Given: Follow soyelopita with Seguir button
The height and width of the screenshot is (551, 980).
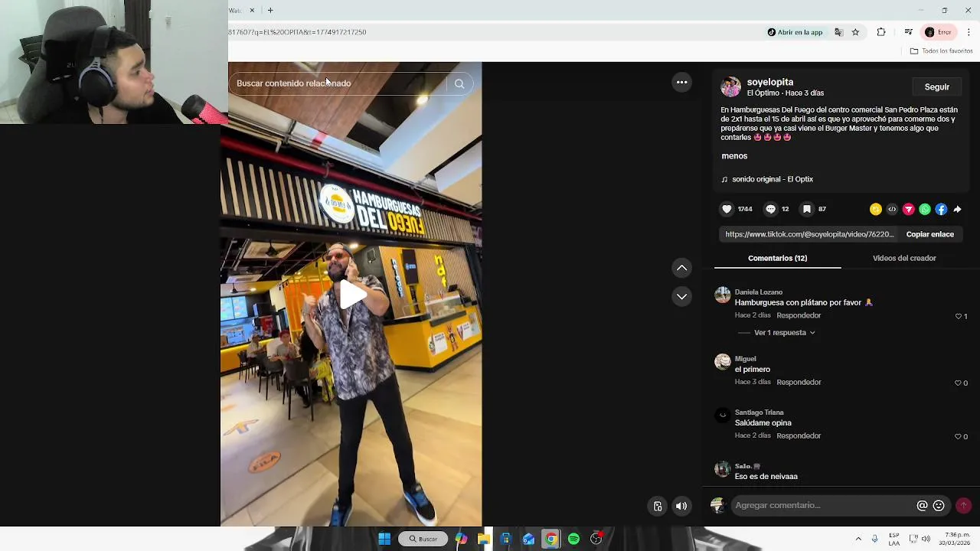Looking at the screenshot, I should point(936,87).
